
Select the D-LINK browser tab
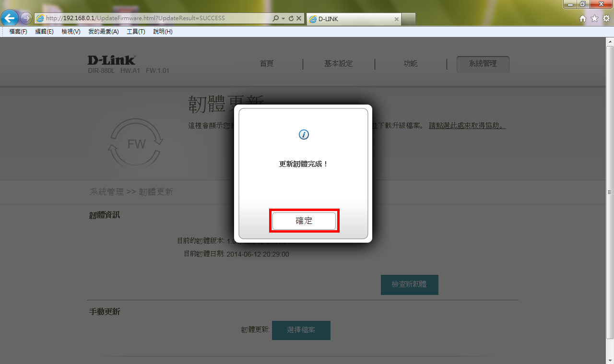coord(350,19)
